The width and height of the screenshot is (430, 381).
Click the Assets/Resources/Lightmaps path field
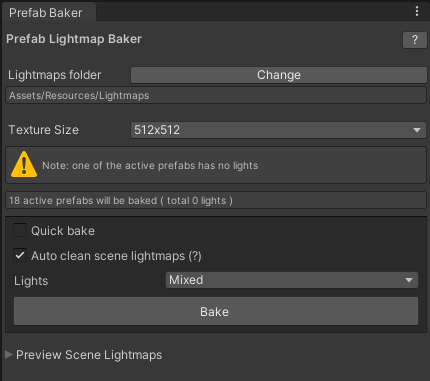coord(216,96)
